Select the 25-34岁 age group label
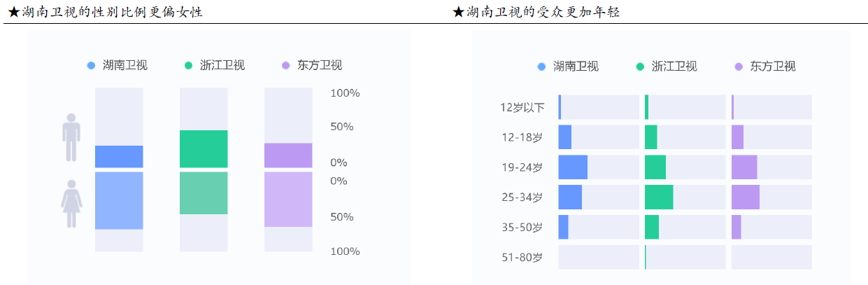Image resolution: width=868 pixels, height=285 pixels. [522, 197]
